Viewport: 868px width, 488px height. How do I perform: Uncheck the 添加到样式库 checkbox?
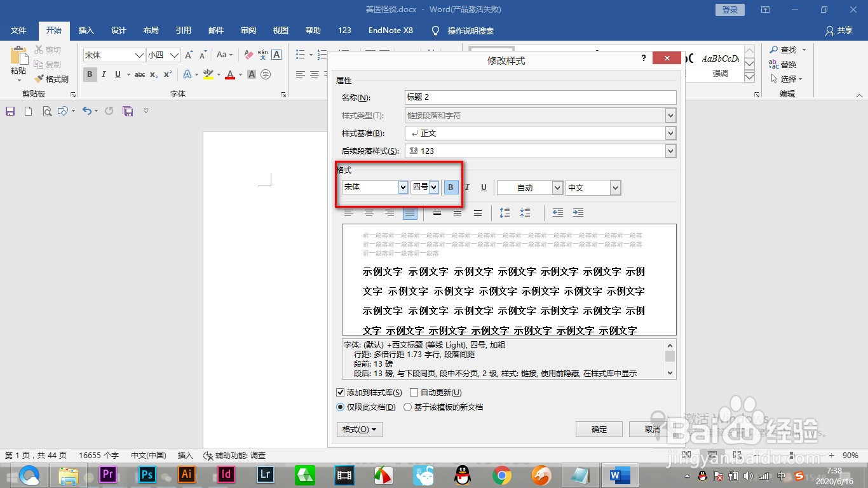click(341, 392)
